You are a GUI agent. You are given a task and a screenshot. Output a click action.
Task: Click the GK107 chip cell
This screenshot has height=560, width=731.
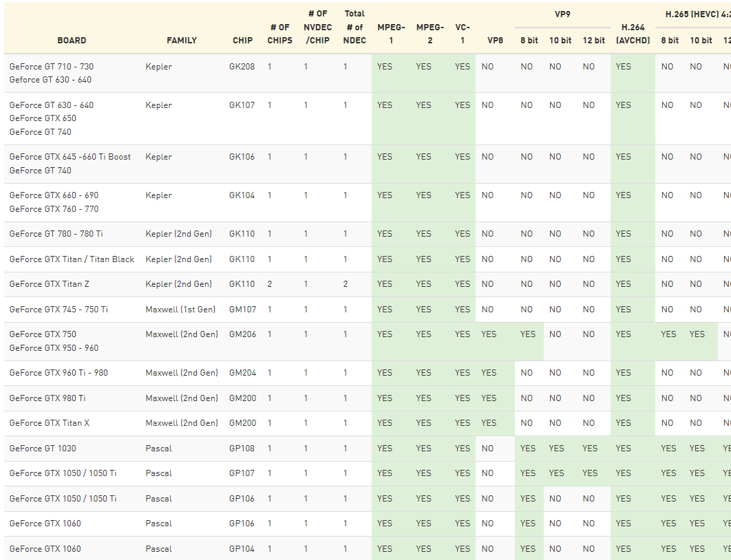(242, 105)
